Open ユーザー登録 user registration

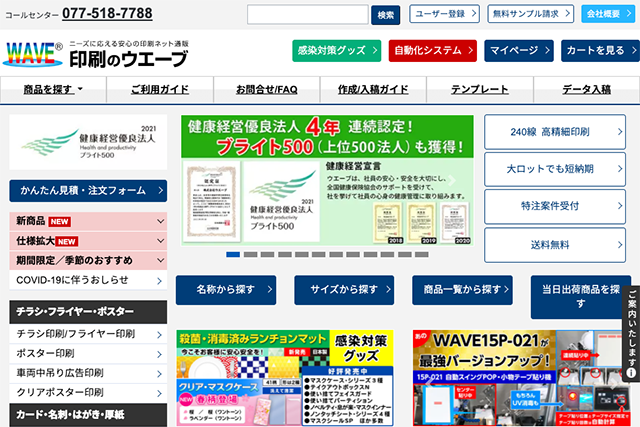point(444,14)
